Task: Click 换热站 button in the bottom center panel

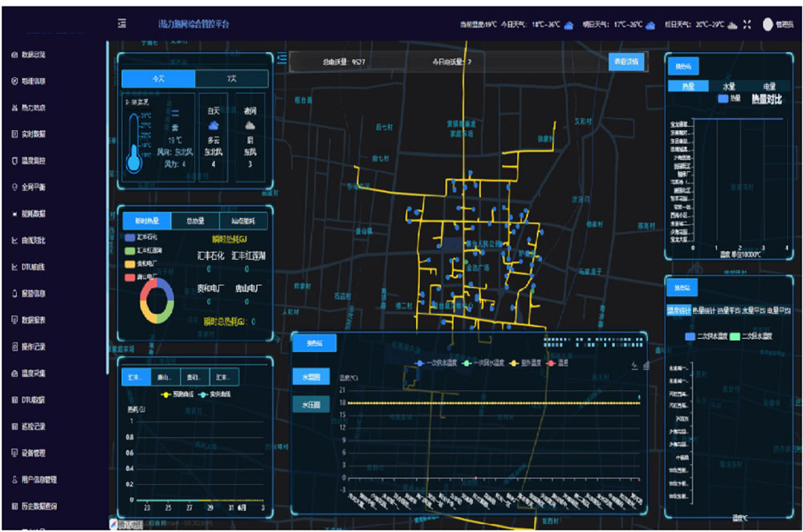Action: [315, 343]
